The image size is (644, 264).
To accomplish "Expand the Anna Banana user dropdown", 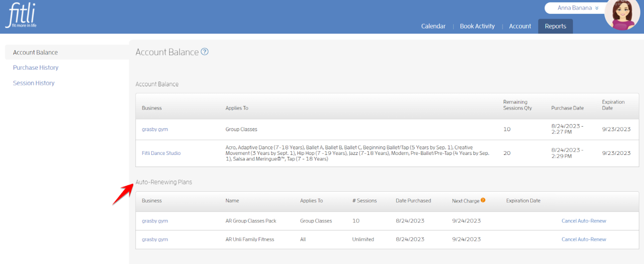I will tap(577, 8).
